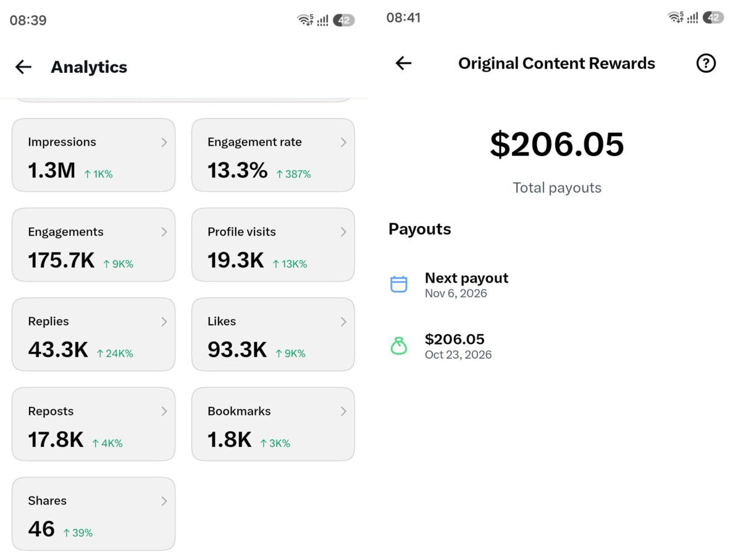Tap the 13K% profile visits increase

[x=290, y=264]
